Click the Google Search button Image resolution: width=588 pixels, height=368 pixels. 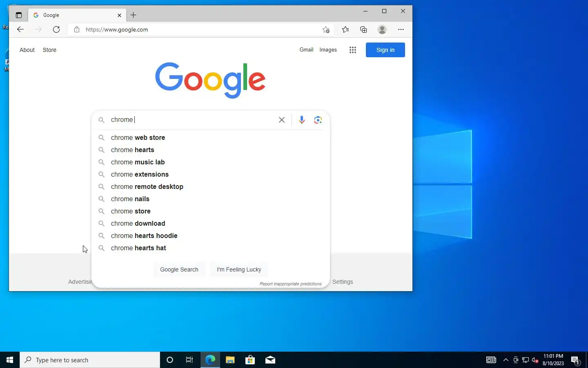point(179,269)
